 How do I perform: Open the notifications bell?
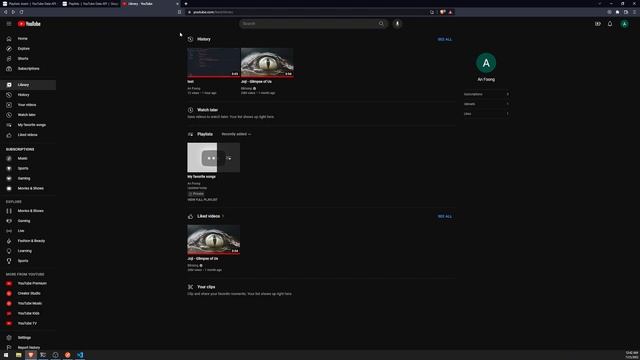point(610,24)
